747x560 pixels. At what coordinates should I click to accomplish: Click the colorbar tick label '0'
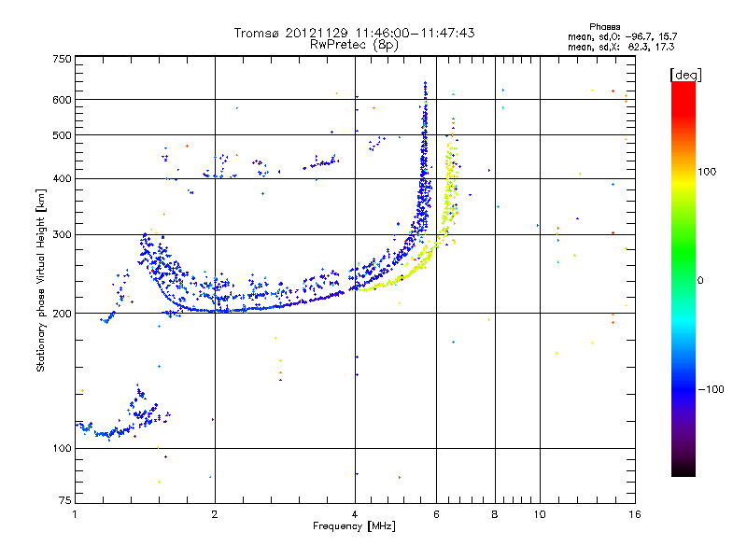(x=700, y=281)
